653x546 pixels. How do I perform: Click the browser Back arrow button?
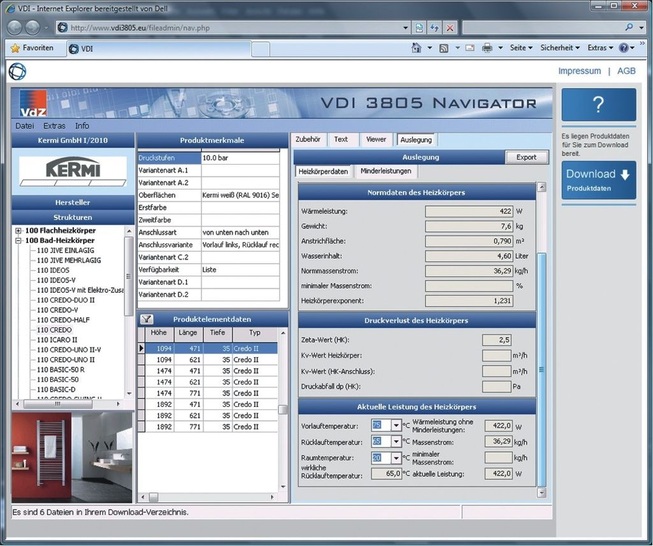[x=15, y=27]
